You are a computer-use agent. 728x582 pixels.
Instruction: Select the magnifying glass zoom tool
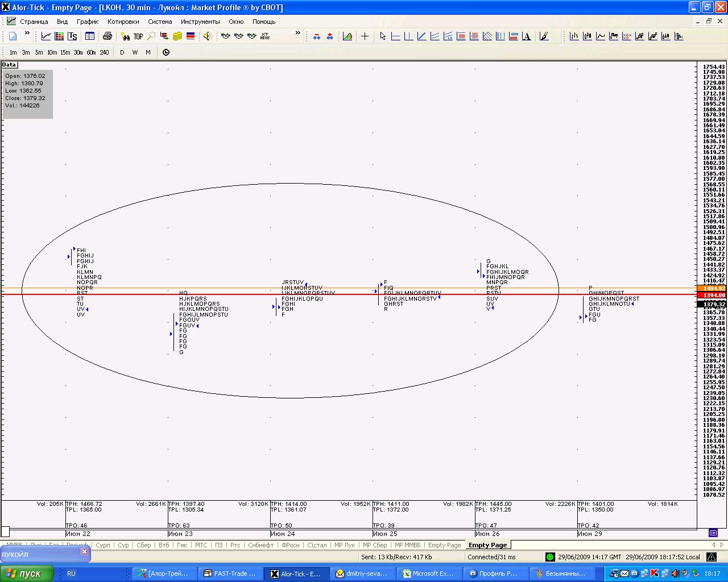coord(151,36)
